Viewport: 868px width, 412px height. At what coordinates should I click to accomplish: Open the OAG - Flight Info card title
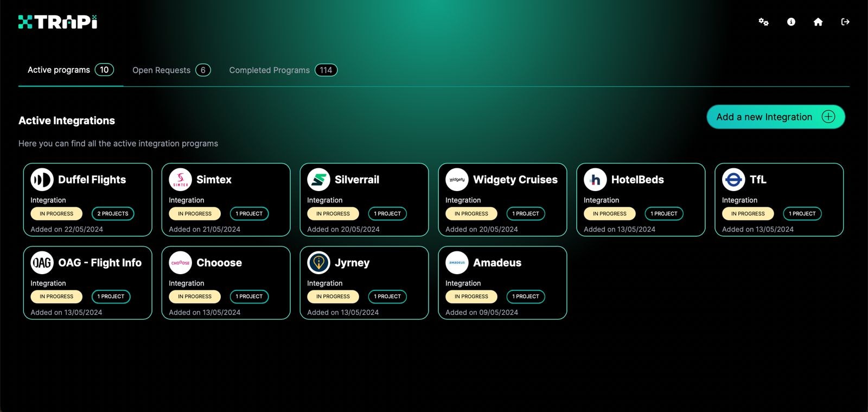[100, 263]
